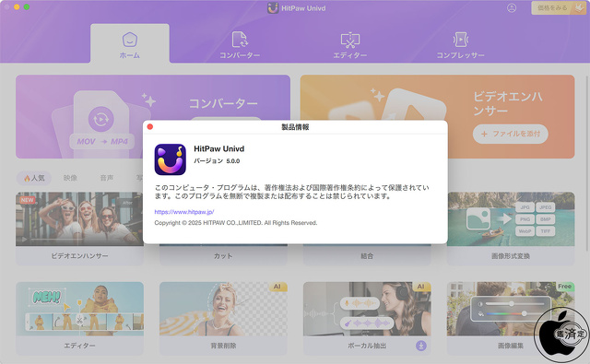This screenshot has height=364, width=590.
Task: Click the Copyright 2025 HITPAW text
Action: click(236, 223)
